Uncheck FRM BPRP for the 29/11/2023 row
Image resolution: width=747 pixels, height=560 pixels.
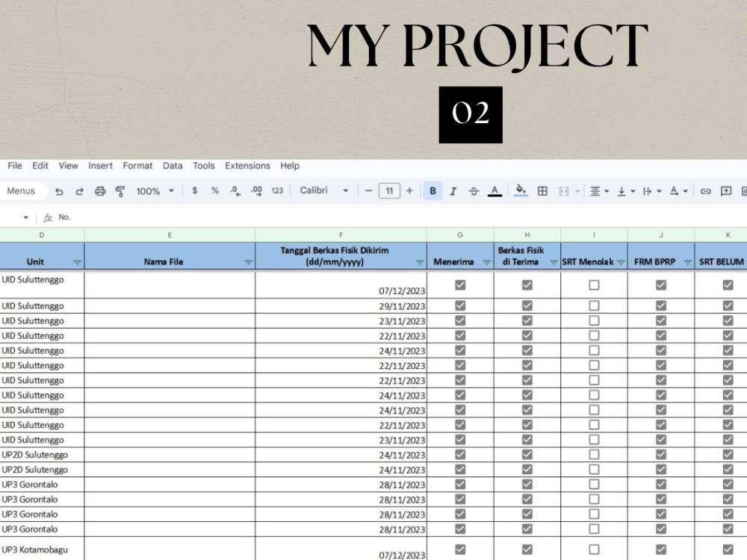tap(661, 305)
